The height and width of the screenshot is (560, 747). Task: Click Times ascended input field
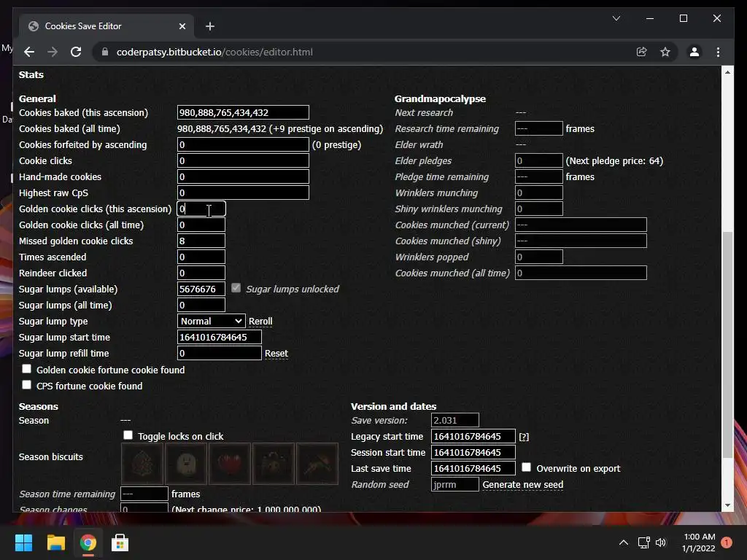pos(201,257)
